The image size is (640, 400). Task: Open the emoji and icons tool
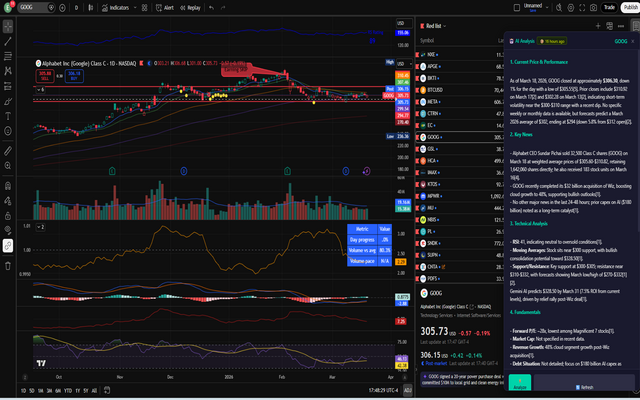click(x=8, y=131)
